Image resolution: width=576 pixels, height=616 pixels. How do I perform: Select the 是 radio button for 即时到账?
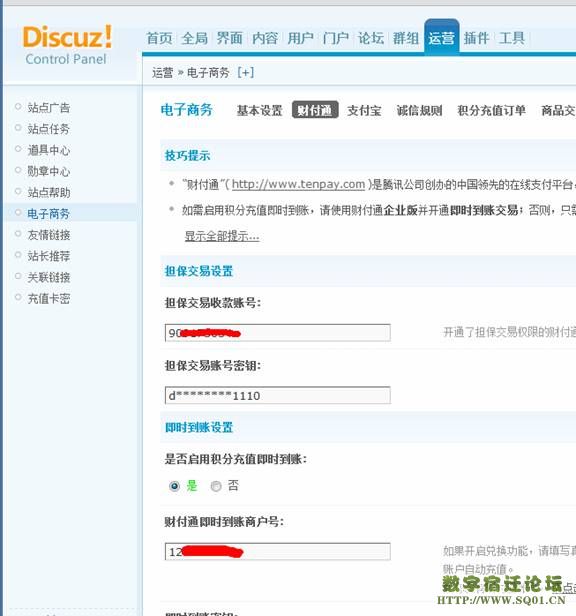click(174, 486)
